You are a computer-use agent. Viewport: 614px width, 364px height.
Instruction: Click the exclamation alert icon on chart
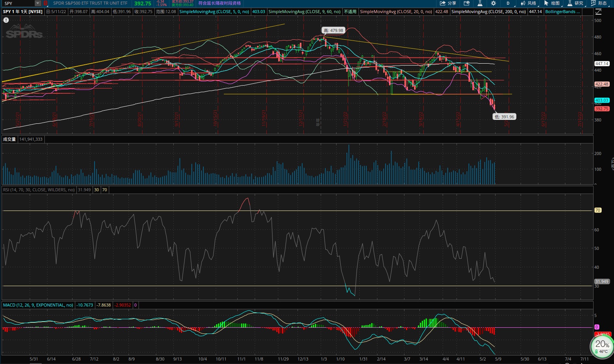pos(6,20)
